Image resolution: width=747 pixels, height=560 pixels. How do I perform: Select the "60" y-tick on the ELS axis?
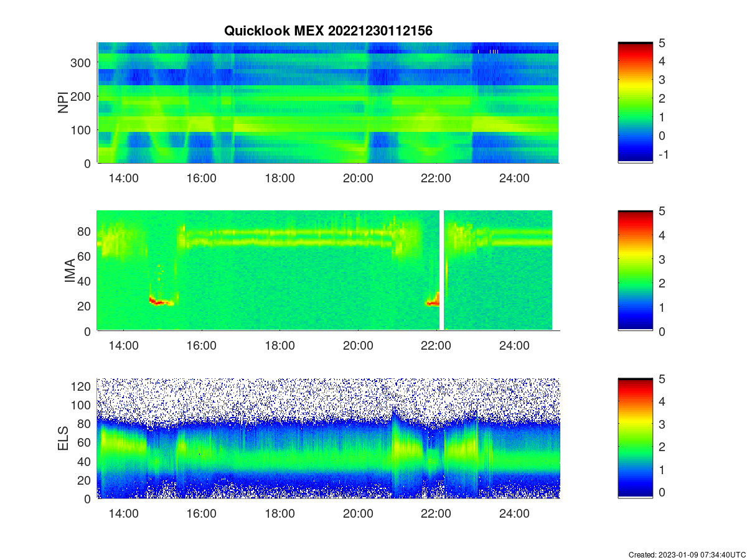click(85, 442)
